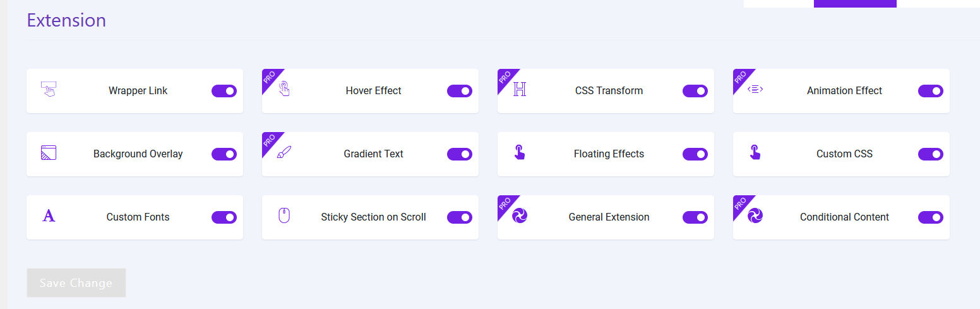Click the Wrapper Link hand icon
The image size is (980, 309).
(49, 89)
